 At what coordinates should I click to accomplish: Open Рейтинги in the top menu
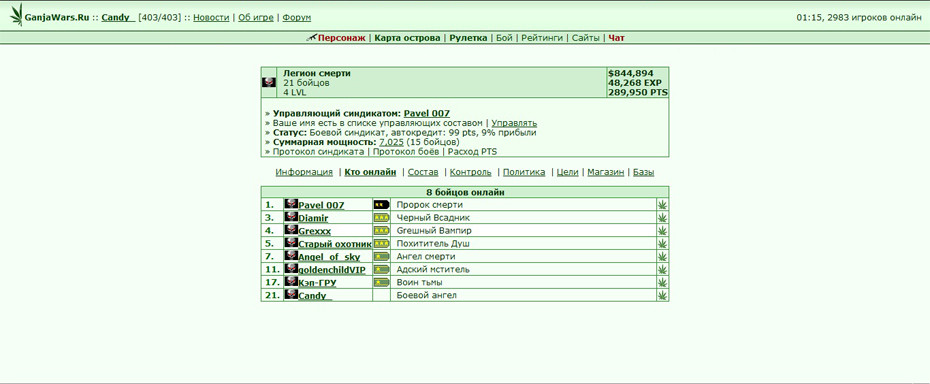pyautogui.click(x=542, y=38)
